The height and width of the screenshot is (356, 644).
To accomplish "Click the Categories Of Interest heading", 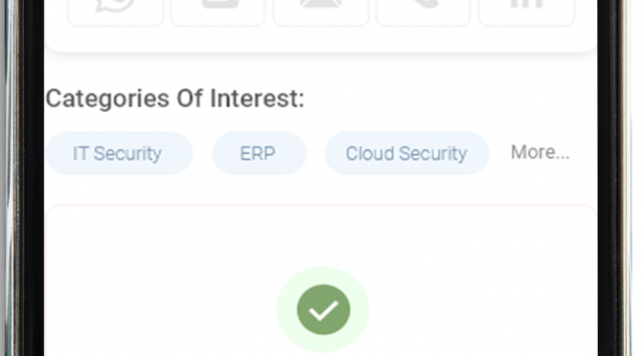I will click(175, 99).
